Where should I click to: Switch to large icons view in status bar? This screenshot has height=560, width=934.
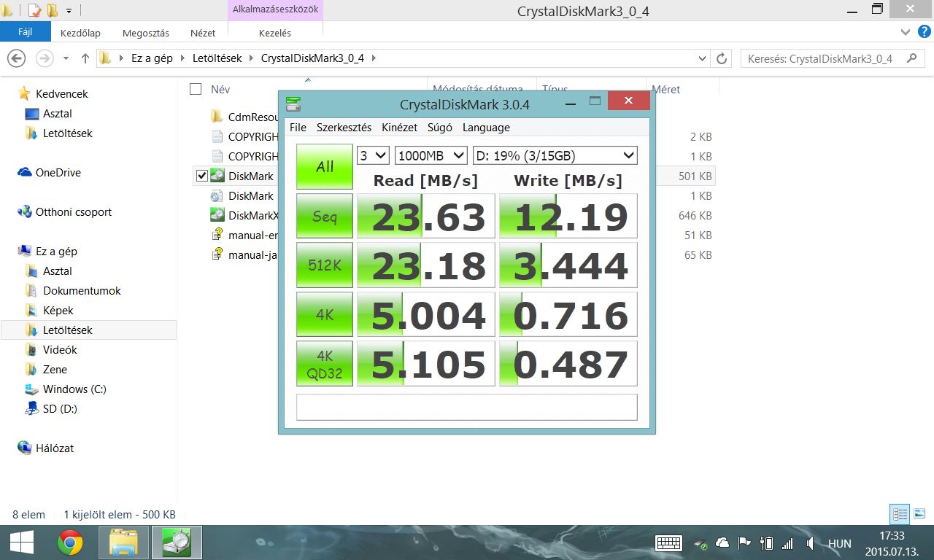click(919, 514)
